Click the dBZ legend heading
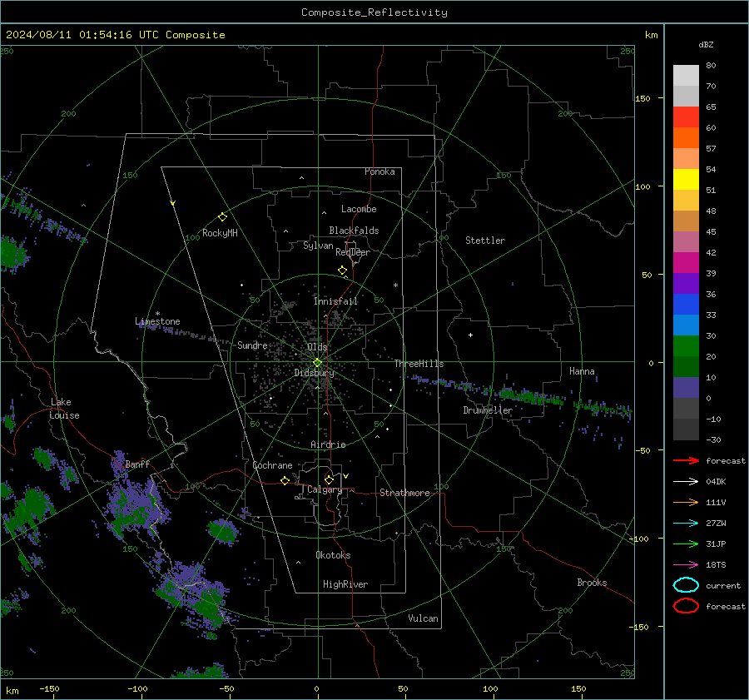749x700 pixels. (x=706, y=44)
